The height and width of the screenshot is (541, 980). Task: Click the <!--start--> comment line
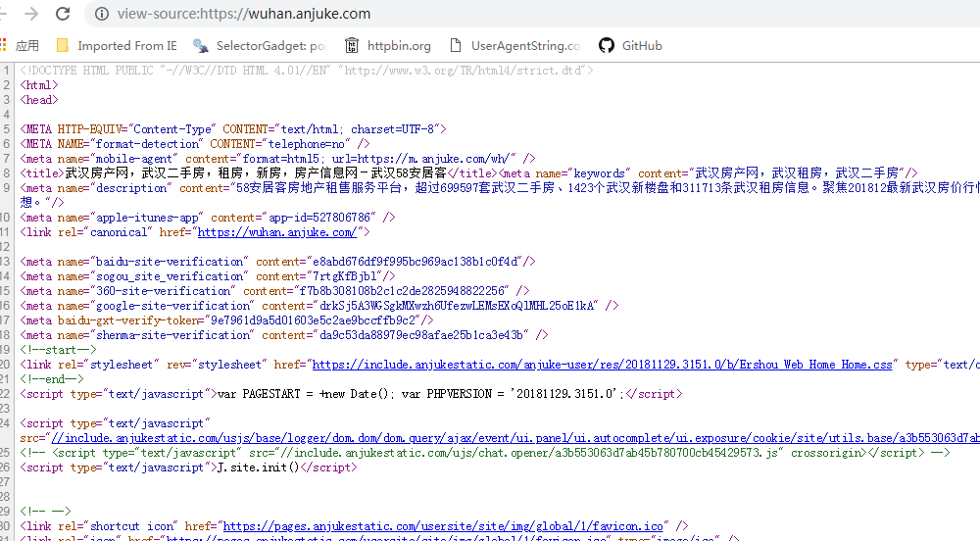click(x=58, y=350)
